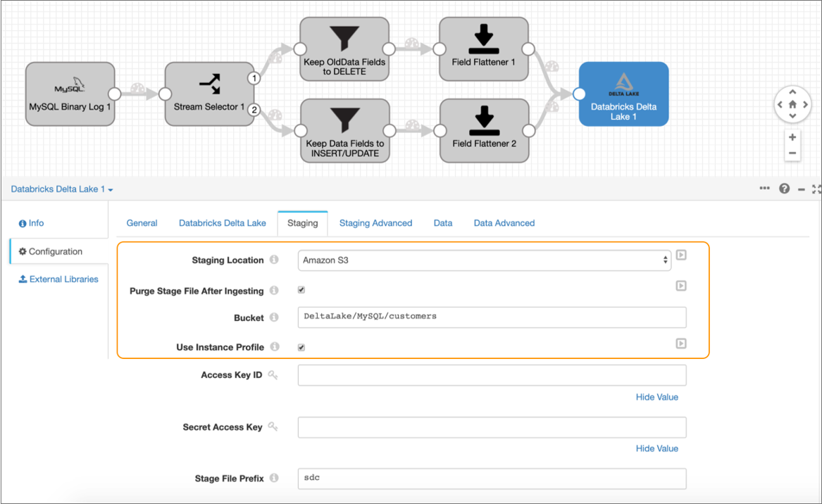Viewport: 822px width, 504px height.
Task: Click Keep OldData Fields to DELETE stage
Action: pos(344,49)
